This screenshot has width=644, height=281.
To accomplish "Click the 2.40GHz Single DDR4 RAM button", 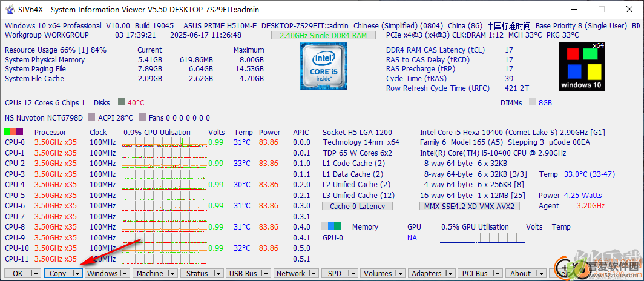I will [323, 35].
